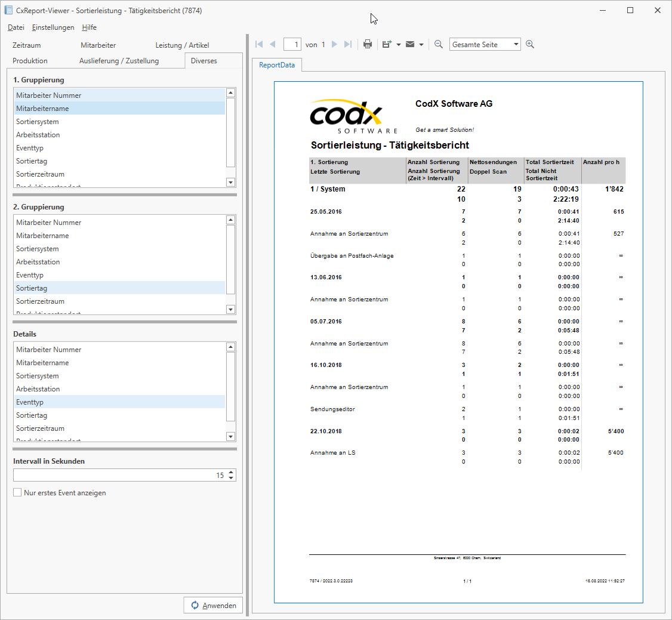Select the ReportData tab
This screenshot has height=620, width=672.
277,64
